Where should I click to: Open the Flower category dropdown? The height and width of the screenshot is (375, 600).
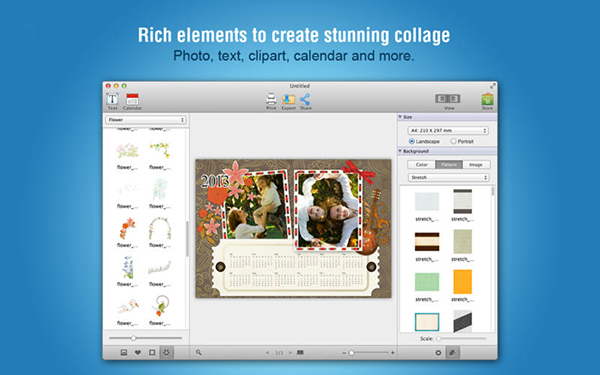pos(145,120)
